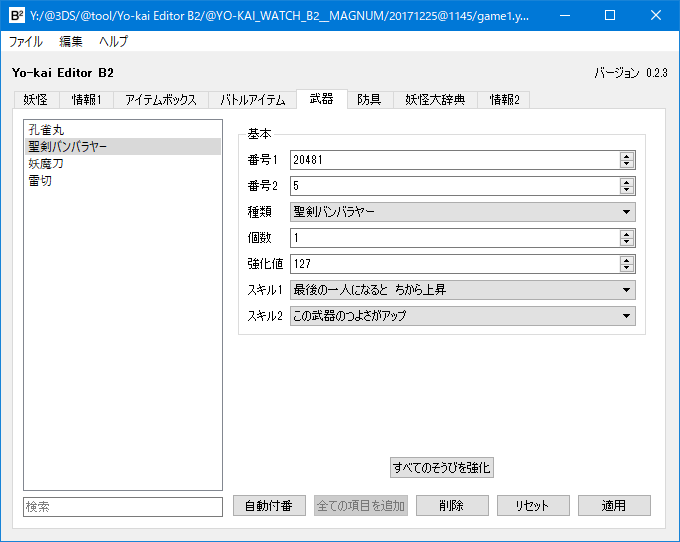Maximize the Yo-kai Editor window
680x542 pixels.
[x=610, y=16]
